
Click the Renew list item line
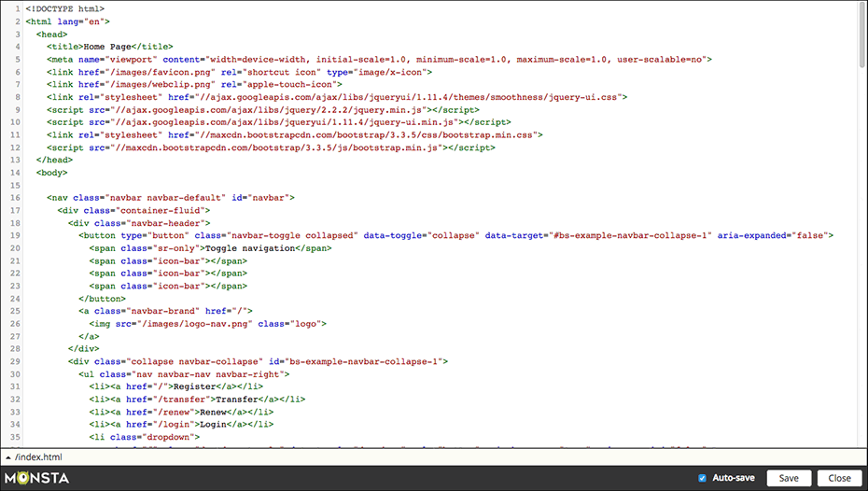tap(181, 412)
